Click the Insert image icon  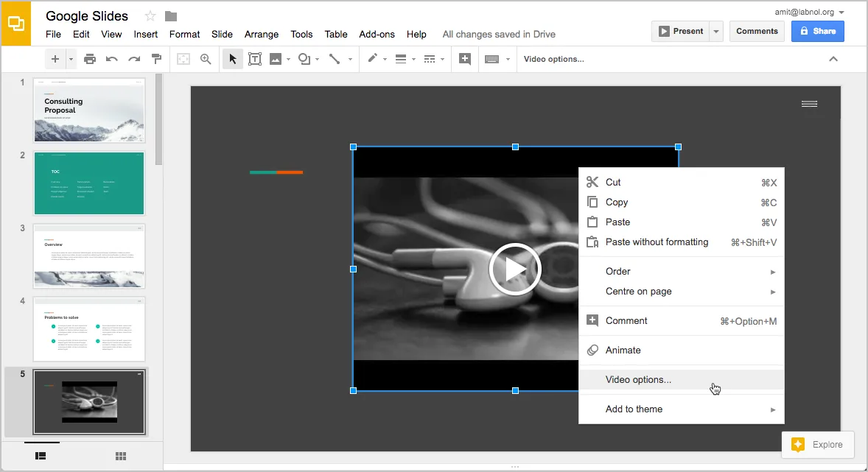276,59
